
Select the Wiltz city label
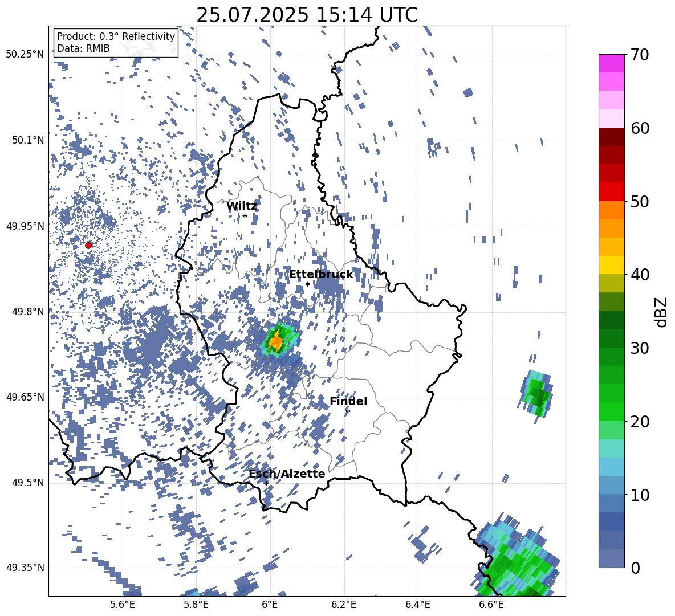coord(242,206)
